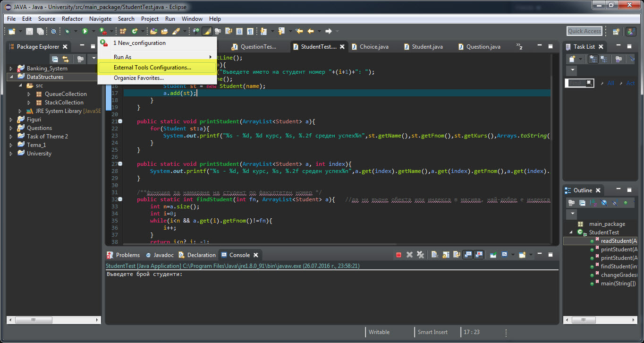This screenshot has width=644, height=343.
Task: Click the green Run button icon
Action: pyautogui.click(x=85, y=31)
